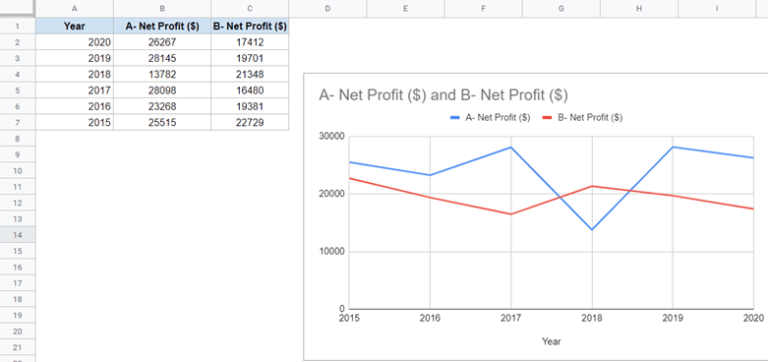Screen dimensions: 768x362
Task: Click the cell with year 2017
Action: 74,90
